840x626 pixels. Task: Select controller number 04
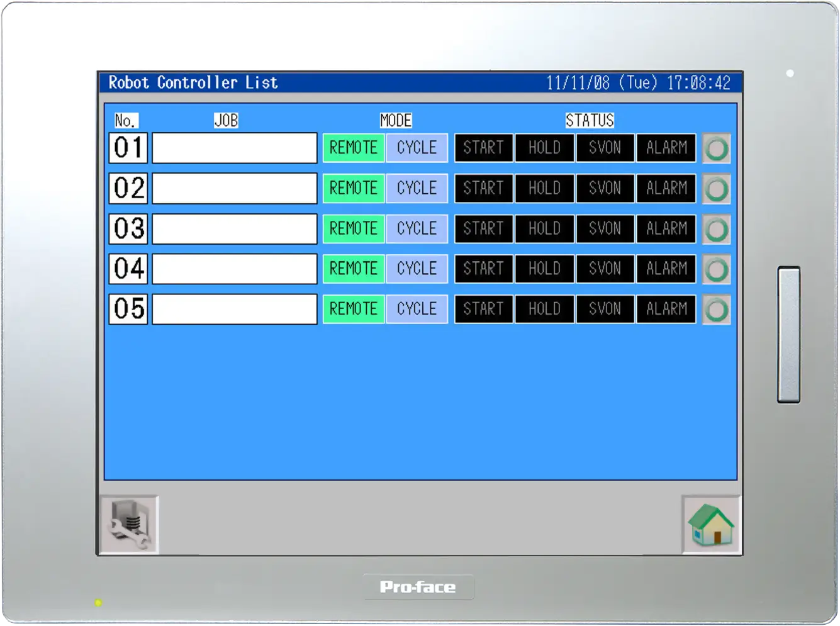click(128, 269)
